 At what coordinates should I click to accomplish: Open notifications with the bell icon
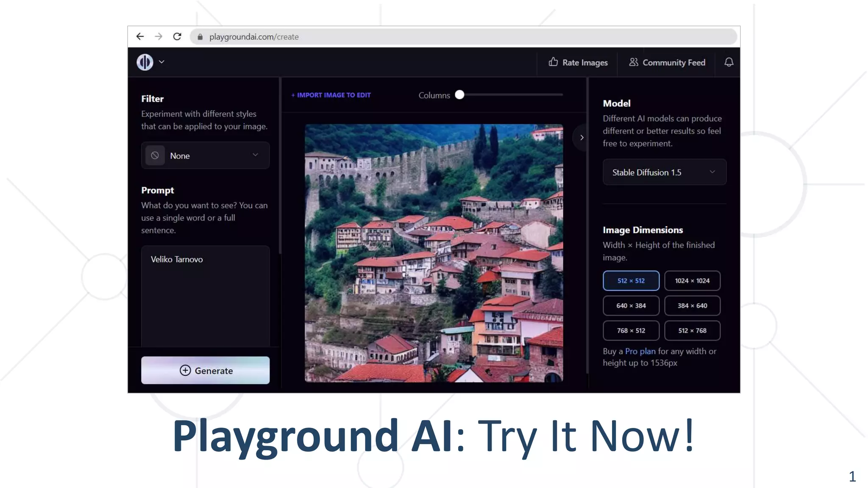(x=729, y=62)
